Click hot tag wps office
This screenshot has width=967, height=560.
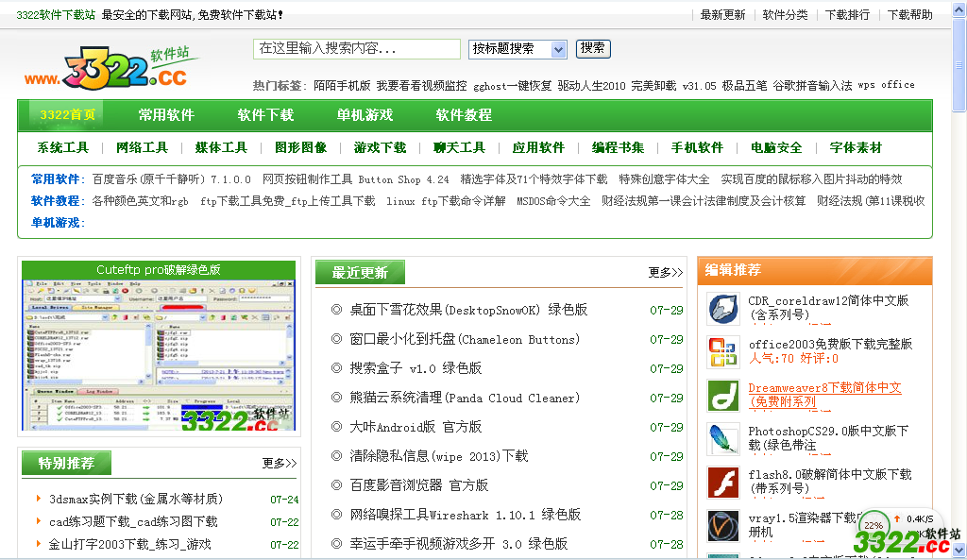(886, 85)
